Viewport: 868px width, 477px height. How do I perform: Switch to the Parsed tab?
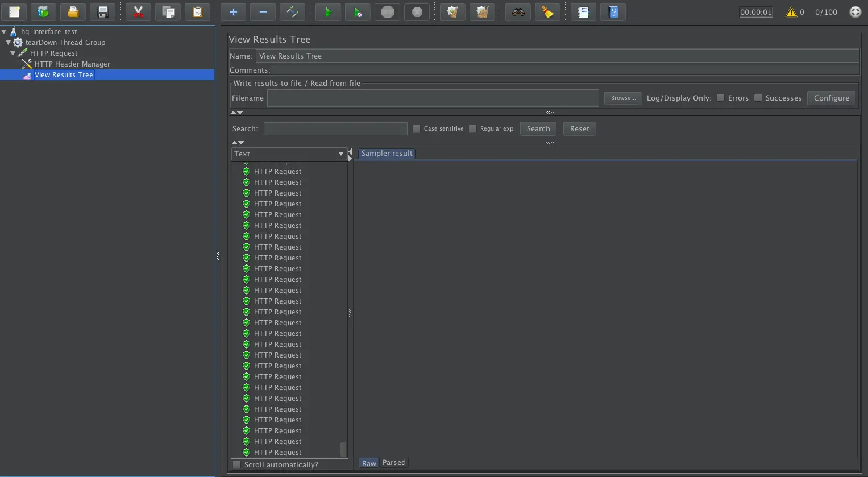pyautogui.click(x=394, y=463)
